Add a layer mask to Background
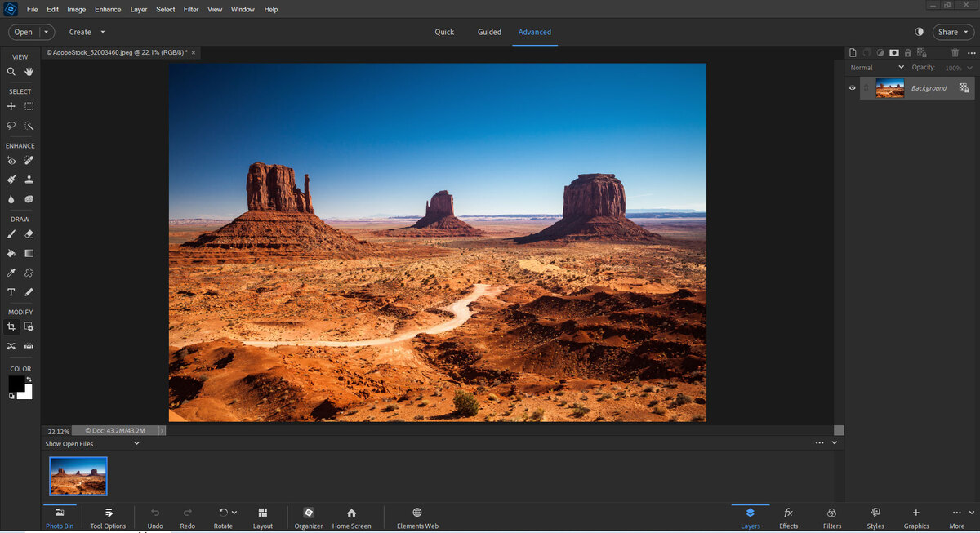 coord(894,52)
